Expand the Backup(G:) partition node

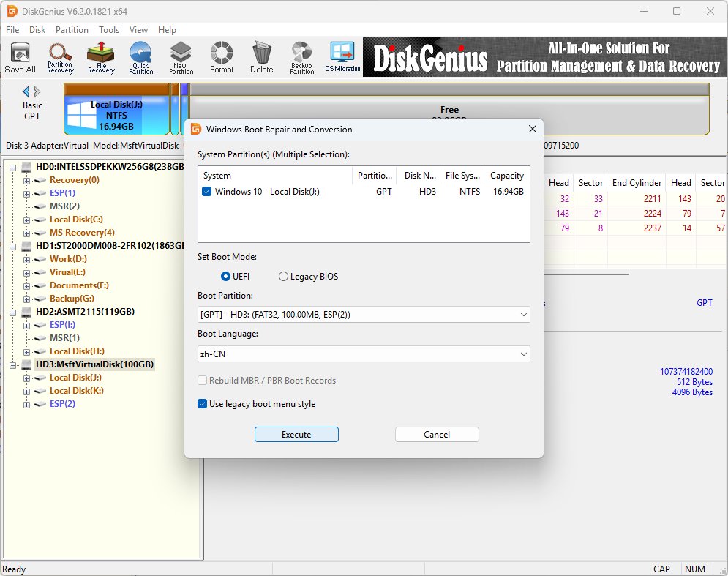click(x=26, y=299)
